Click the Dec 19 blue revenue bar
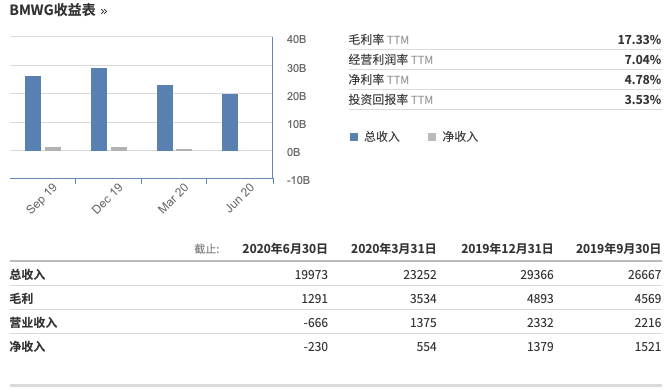This screenshot has height=390, width=672. pyautogui.click(x=99, y=109)
